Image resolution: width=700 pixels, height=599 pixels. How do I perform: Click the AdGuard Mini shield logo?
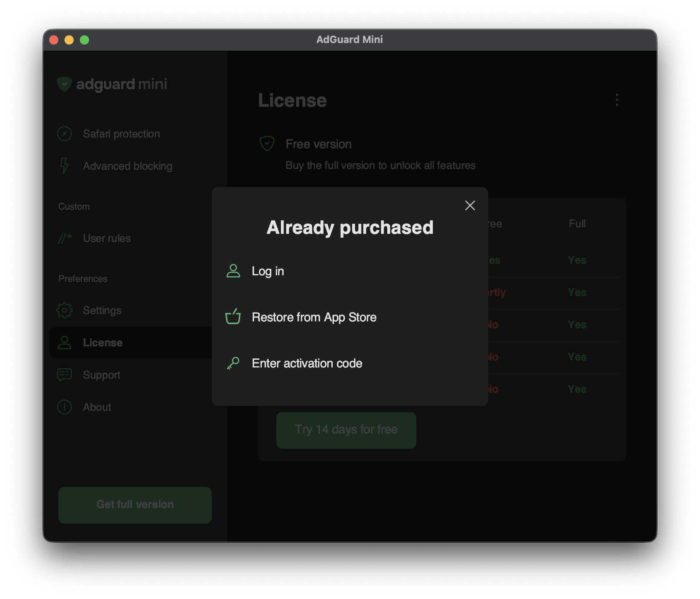64,84
